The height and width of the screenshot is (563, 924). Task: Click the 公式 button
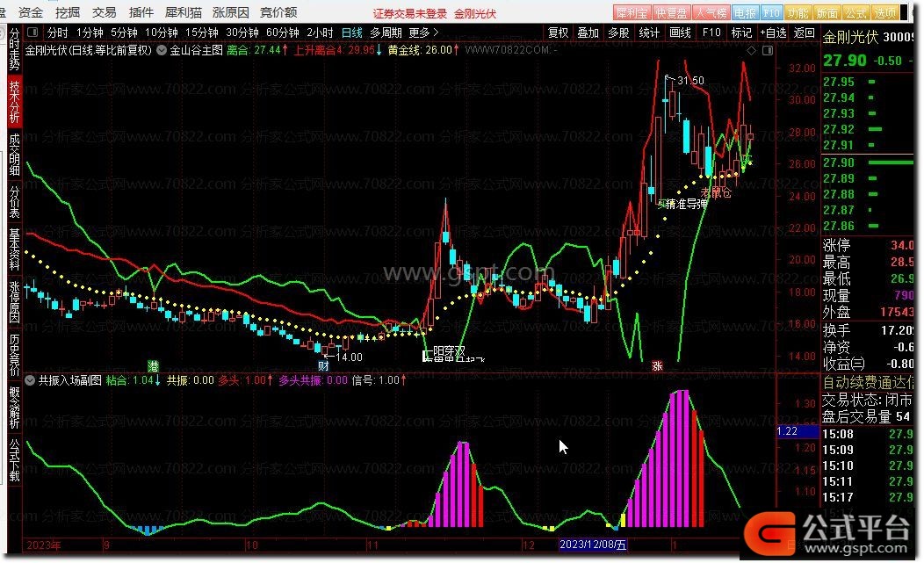click(x=856, y=12)
